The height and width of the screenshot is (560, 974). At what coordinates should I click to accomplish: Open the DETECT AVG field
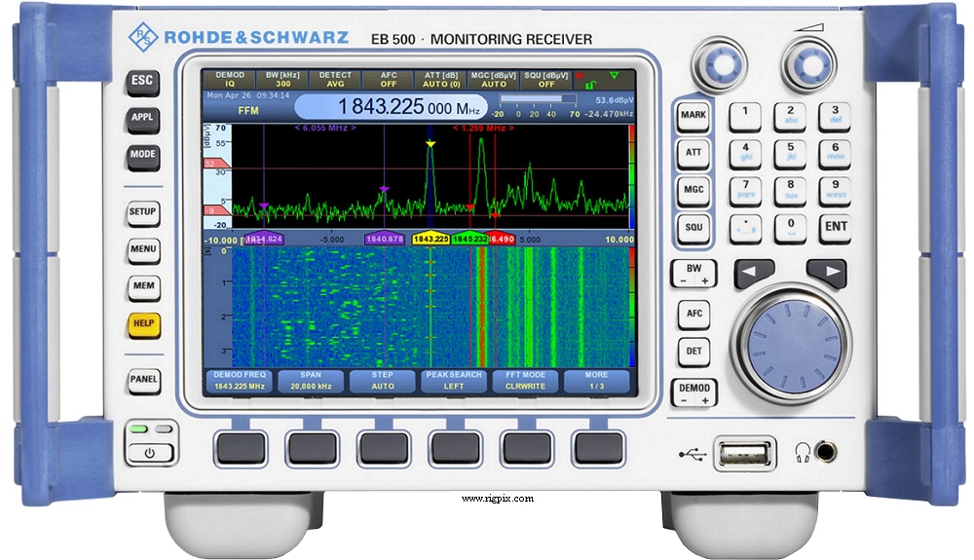click(335, 80)
